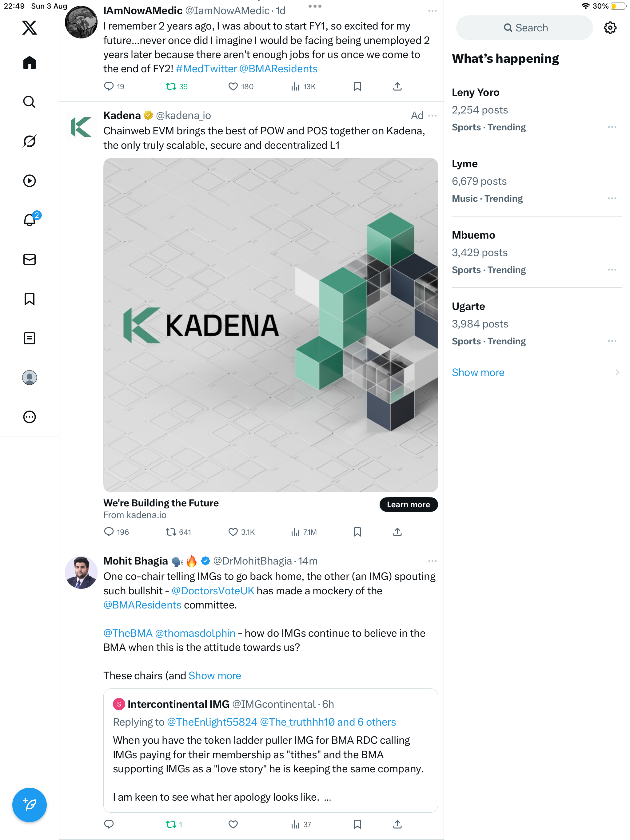
Task: Open options for Leny Yoro trend
Action: click(x=612, y=127)
